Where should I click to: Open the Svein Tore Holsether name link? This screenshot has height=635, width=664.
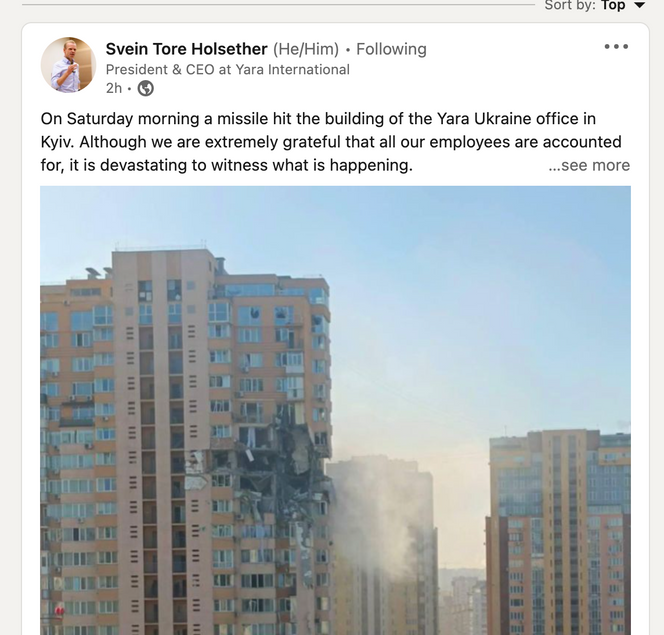186,49
